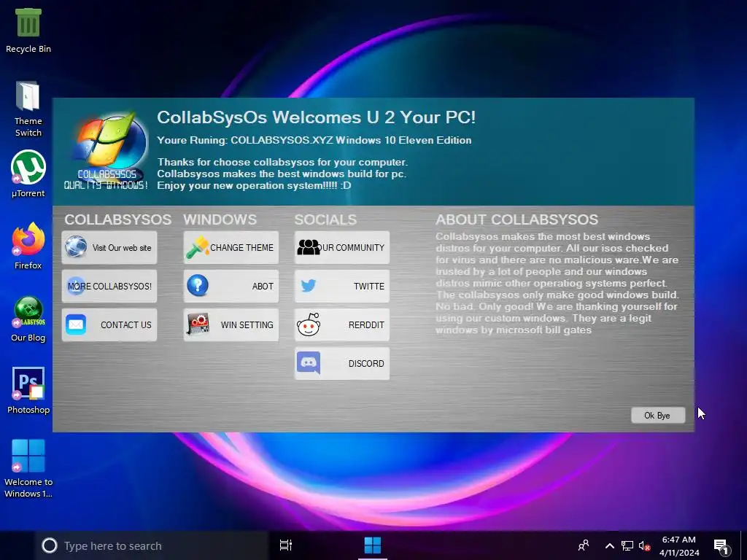This screenshot has width=747, height=560.
Task: Click the COLLABSYSOS section heading
Action: [x=117, y=219]
